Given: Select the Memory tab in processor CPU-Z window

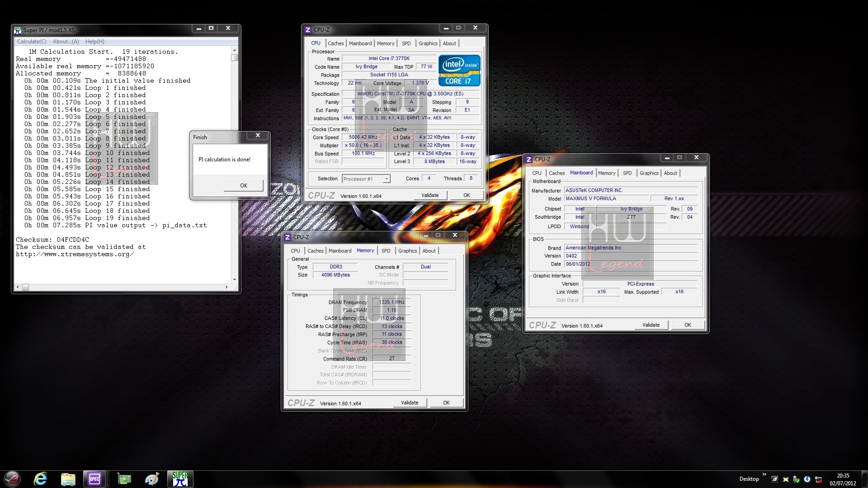Looking at the screenshot, I should pyautogui.click(x=386, y=43).
